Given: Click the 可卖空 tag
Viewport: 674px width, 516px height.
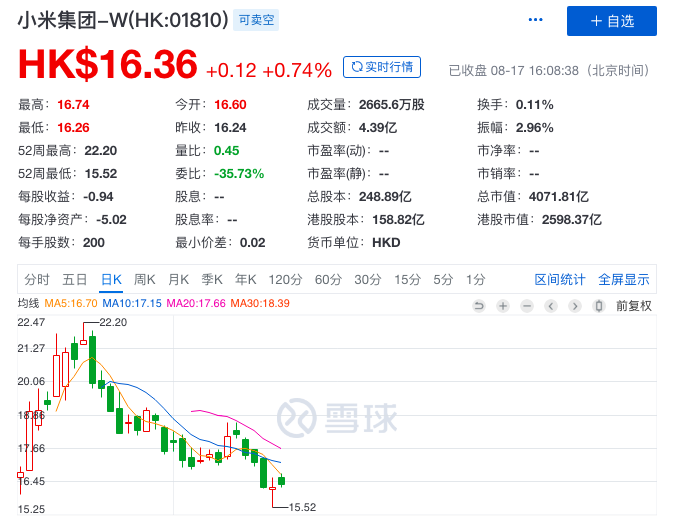Looking at the screenshot, I should click(256, 20).
